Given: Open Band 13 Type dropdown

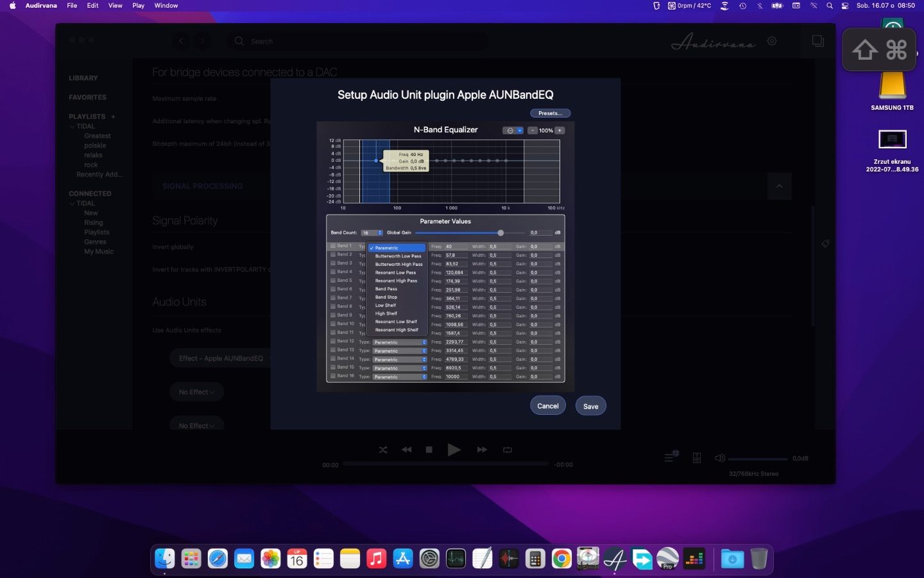Looking at the screenshot, I should coord(400,351).
